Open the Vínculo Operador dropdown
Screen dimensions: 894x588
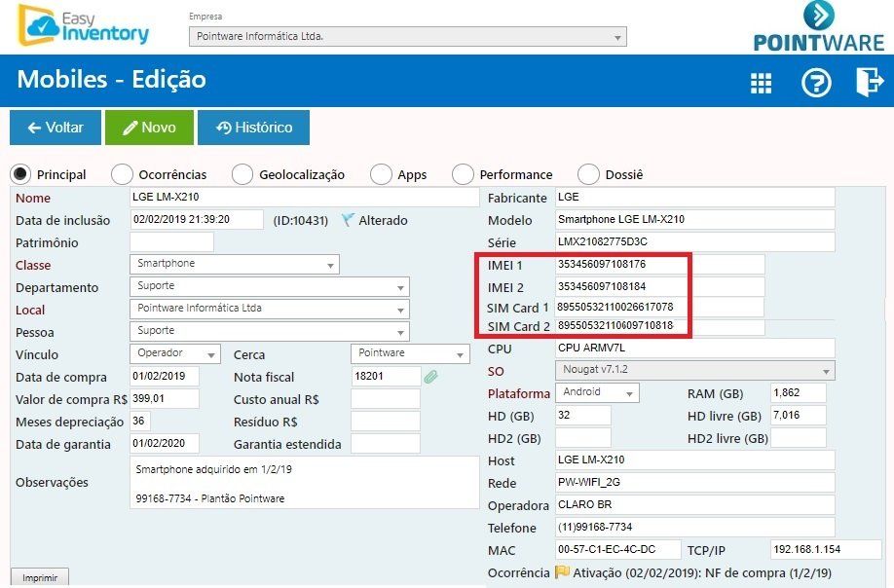(175, 353)
